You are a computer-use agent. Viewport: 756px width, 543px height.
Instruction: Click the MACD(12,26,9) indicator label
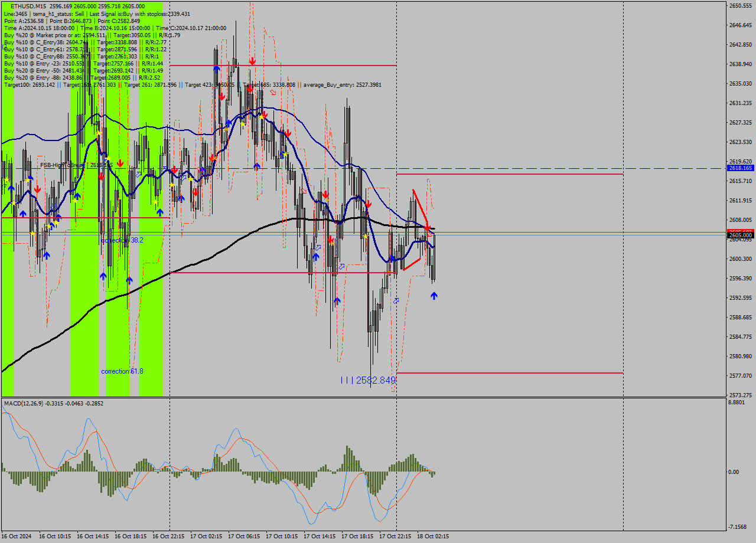53,403
